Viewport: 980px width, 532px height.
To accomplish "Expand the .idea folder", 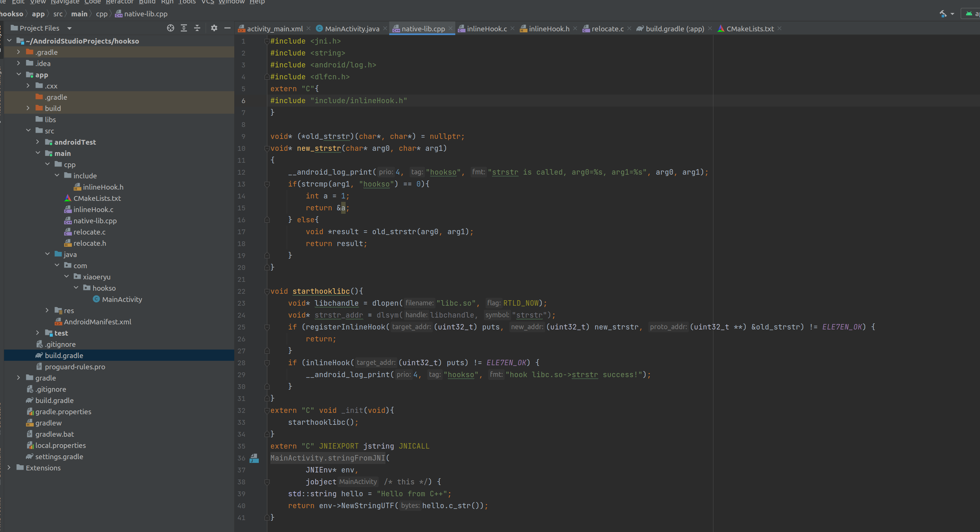I will [x=18, y=63].
